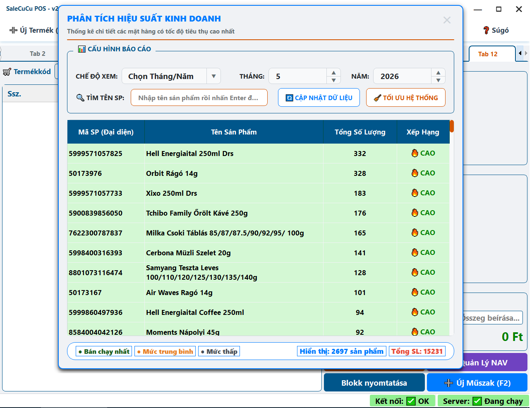
Task: Click quantity 328 in the Orbit Rágó row
Action: pyautogui.click(x=360, y=173)
